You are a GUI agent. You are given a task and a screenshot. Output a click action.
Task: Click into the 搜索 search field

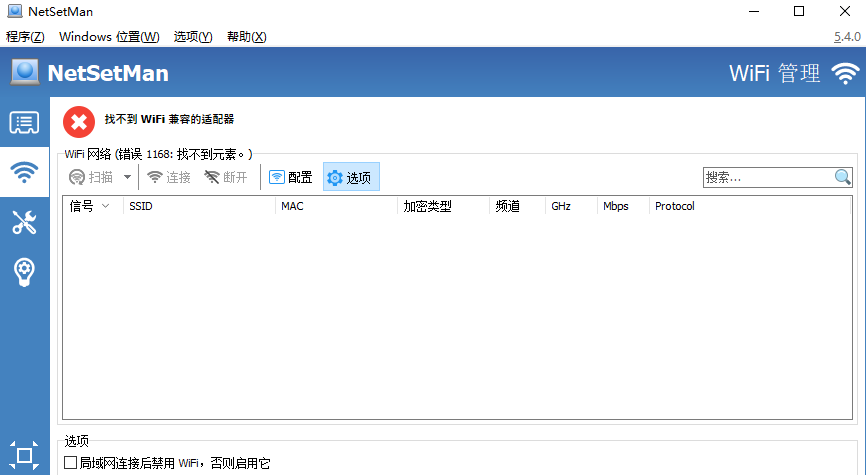point(768,177)
